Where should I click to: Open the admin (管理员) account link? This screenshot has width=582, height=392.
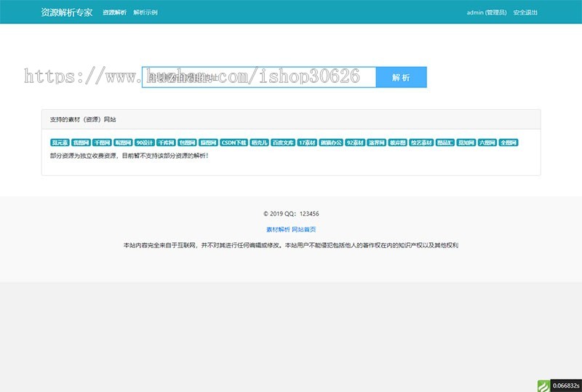click(487, 12)
